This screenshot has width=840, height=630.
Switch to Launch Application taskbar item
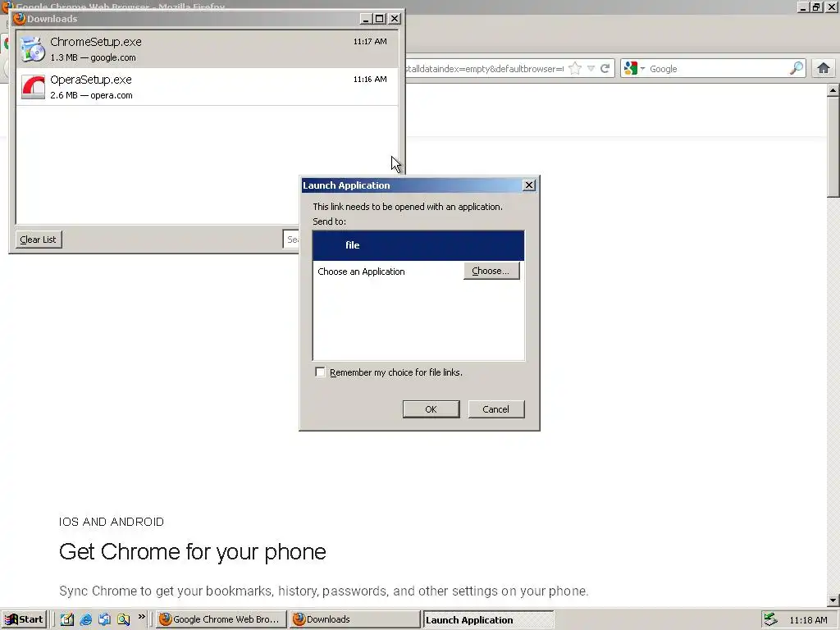pos(489,620)
